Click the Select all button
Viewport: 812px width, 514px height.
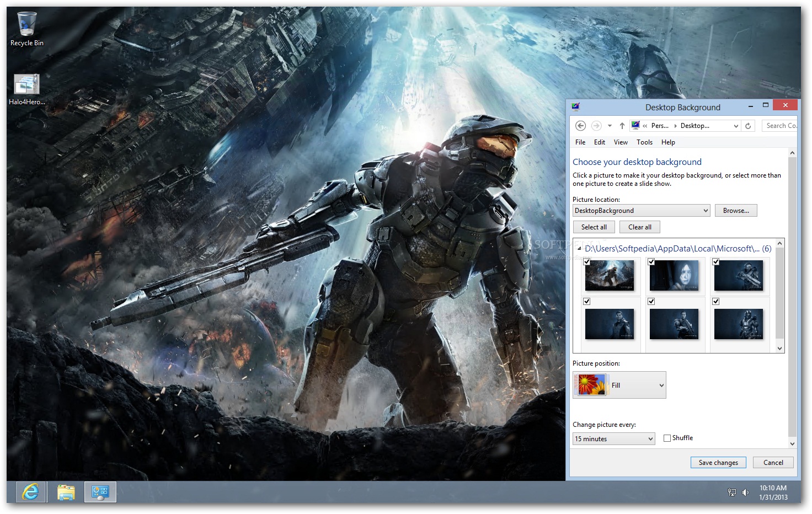594,227
